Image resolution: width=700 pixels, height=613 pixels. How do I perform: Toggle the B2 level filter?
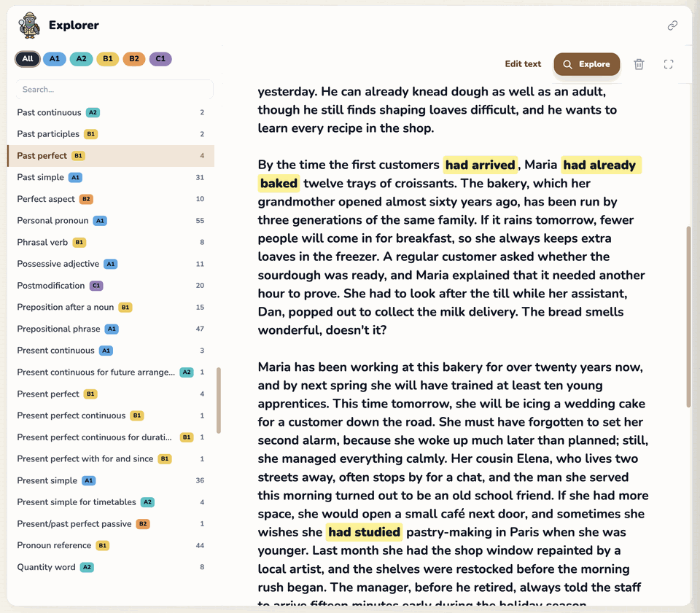pyautogui.click(x=134, y=59)
